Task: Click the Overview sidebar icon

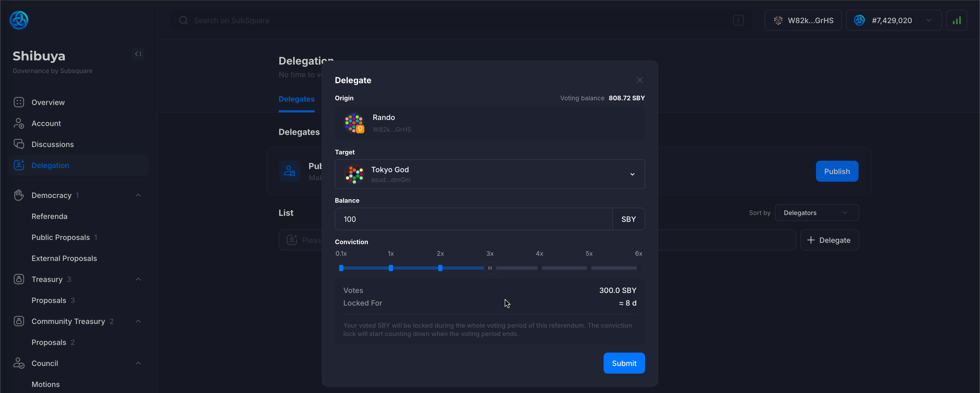Action: (x=19, y=102)
